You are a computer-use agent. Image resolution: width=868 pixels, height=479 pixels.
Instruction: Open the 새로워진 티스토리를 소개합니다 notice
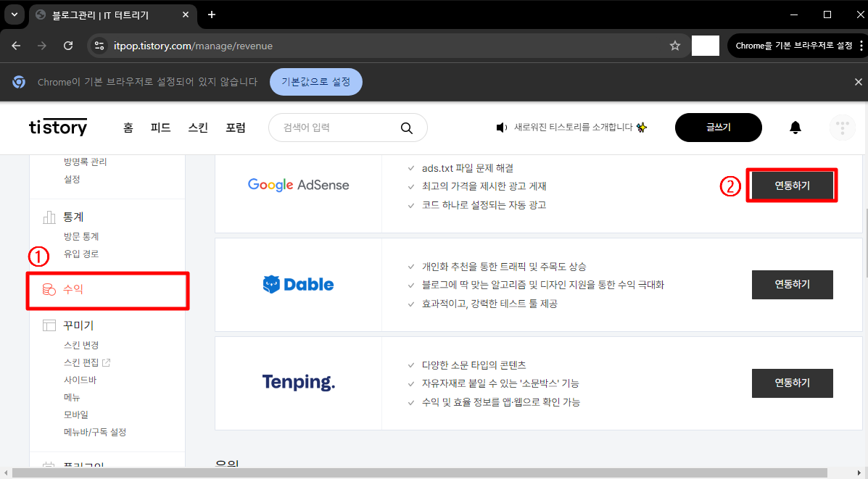(573, 128)
